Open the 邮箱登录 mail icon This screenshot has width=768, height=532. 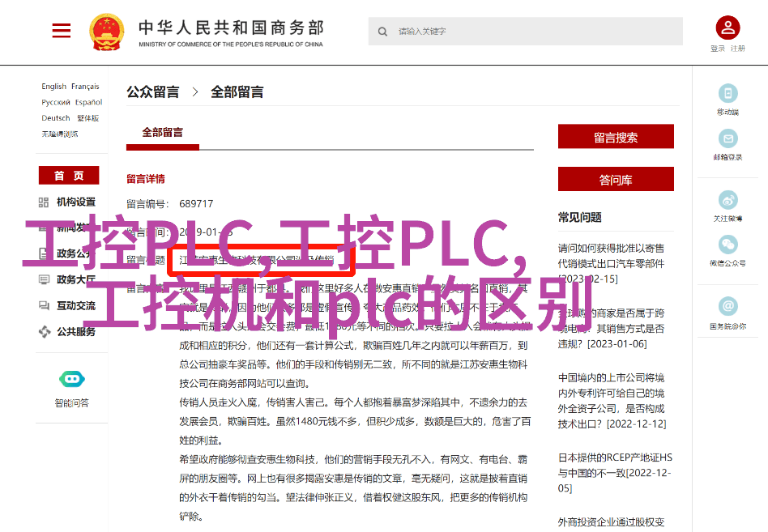[727, 138]
